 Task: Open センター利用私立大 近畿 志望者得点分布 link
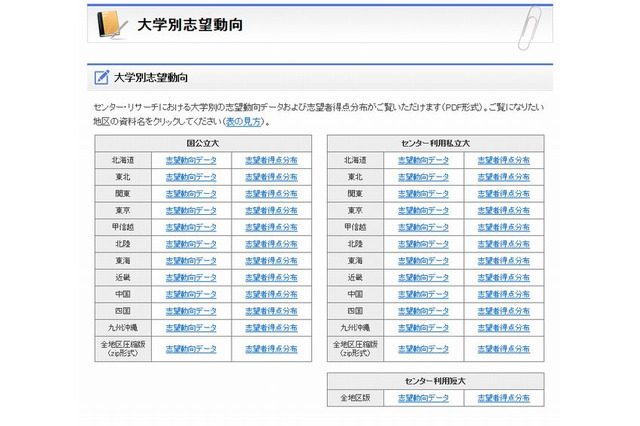pos(504,277)
